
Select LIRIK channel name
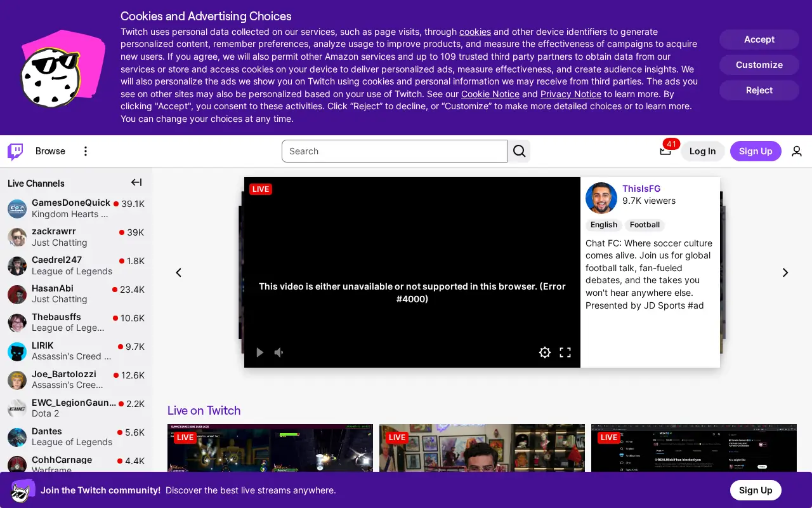pos(43,345)
